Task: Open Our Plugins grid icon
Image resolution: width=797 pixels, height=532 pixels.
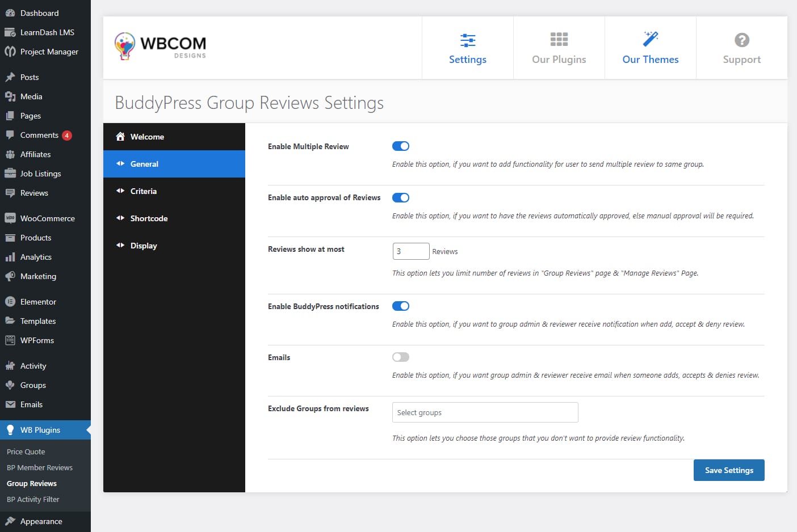Action: (559, 40)
